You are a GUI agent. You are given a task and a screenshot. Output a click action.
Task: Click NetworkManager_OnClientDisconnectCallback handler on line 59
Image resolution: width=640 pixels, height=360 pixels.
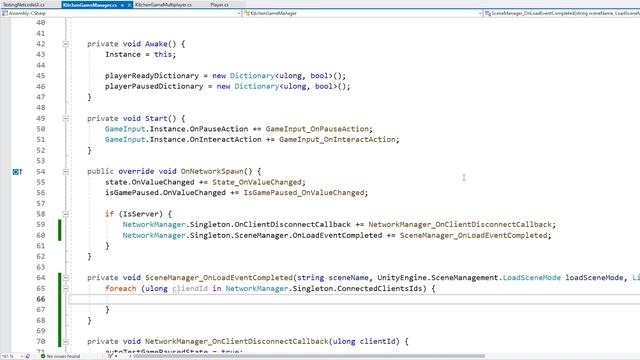(460, 224)
